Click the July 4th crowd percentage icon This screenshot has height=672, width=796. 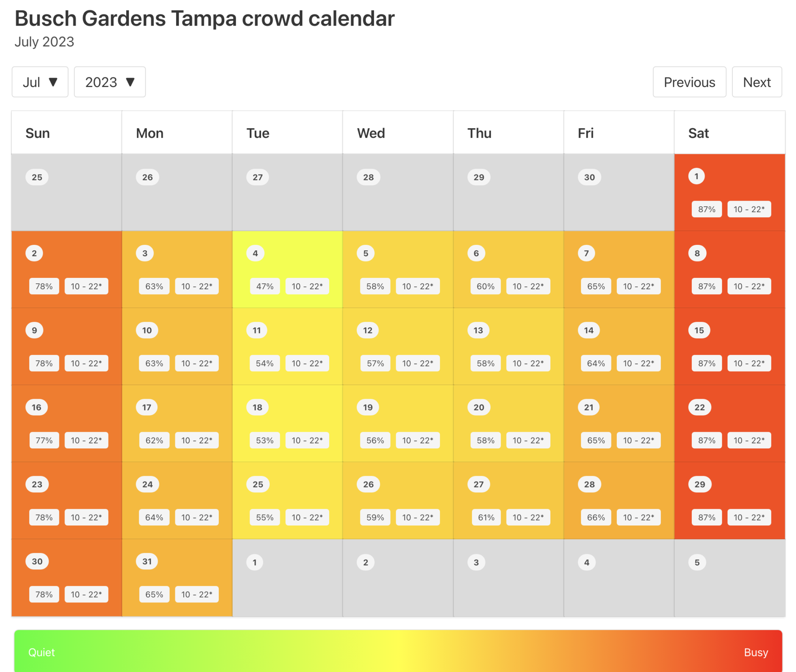(265, 285)
